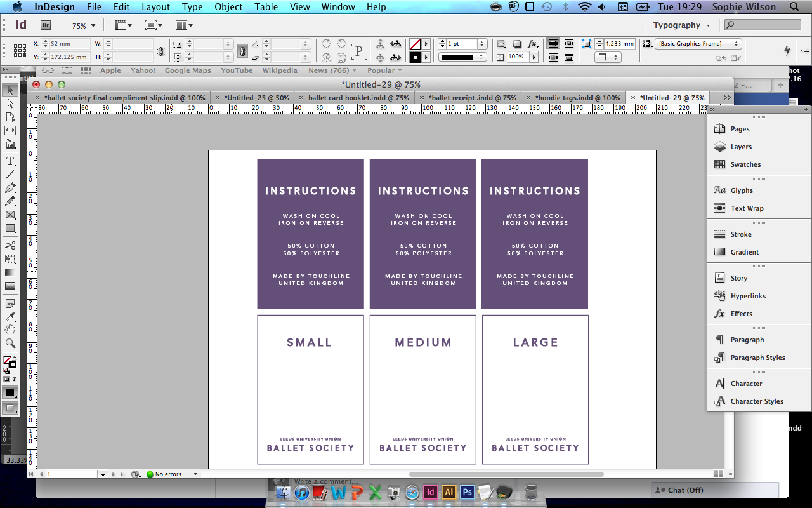812x508 pixels.
Task: Choose the Eyedropper tool
Action: point(10,317)
